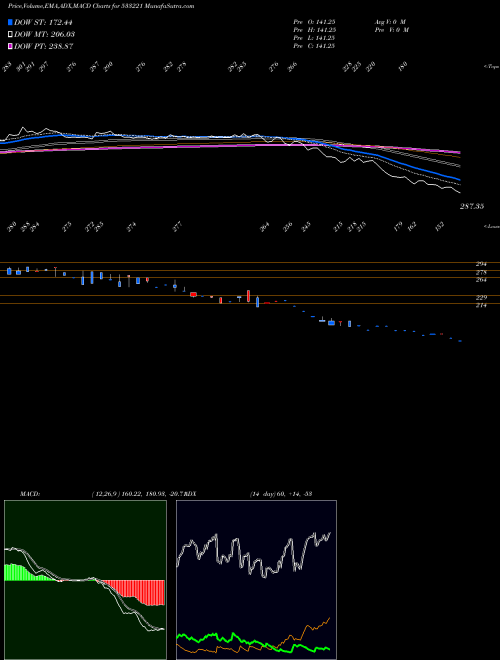Click the 264 price level label
Image resolution: width=500 pixels, height=660 pixels.
(x=481, y=280)
